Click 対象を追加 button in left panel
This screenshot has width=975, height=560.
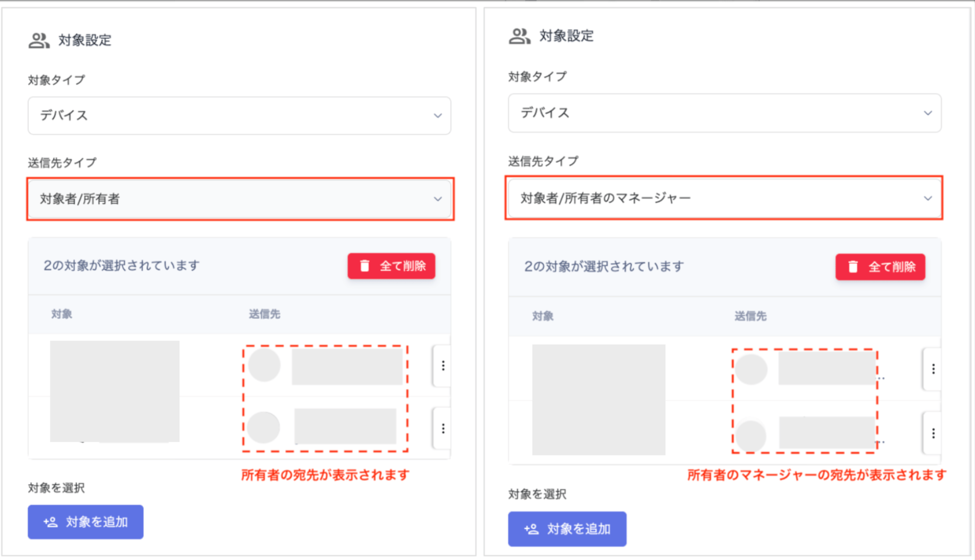pos(85,522)
